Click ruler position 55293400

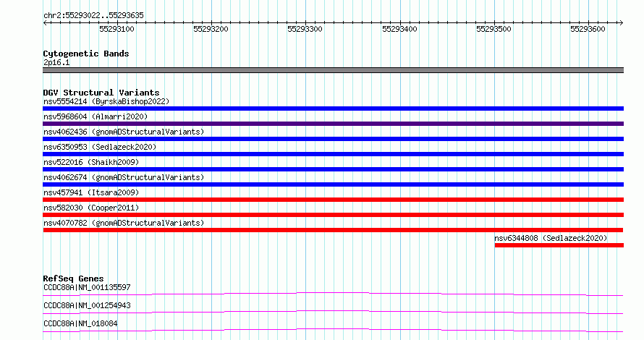point(399,29)
